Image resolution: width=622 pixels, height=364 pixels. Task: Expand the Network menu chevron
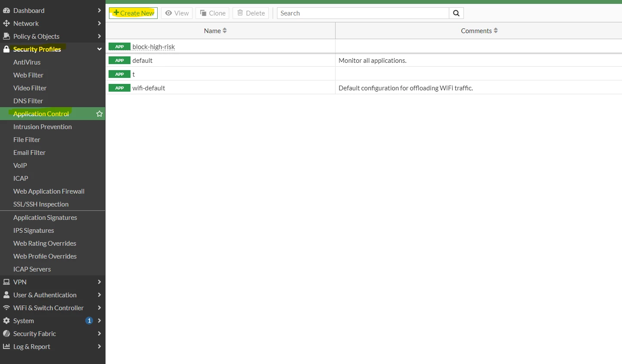pyautogui.click(x=100, y=23)
